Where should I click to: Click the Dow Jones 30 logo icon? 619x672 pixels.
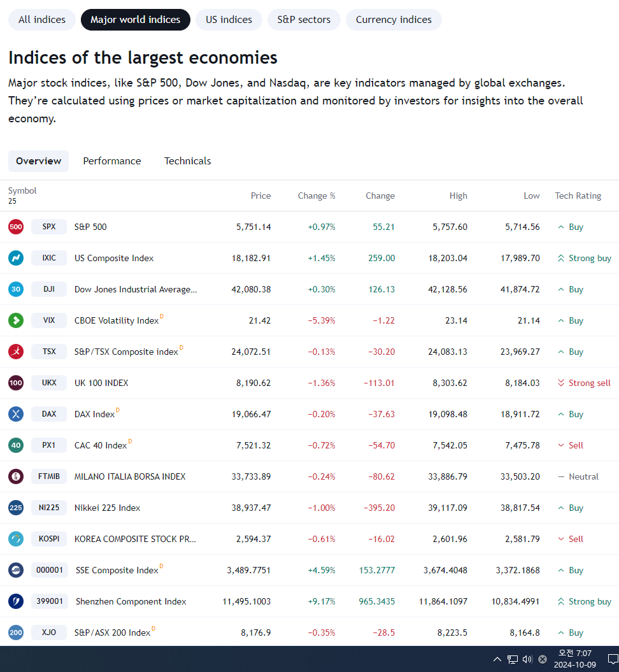click(16, 289)
